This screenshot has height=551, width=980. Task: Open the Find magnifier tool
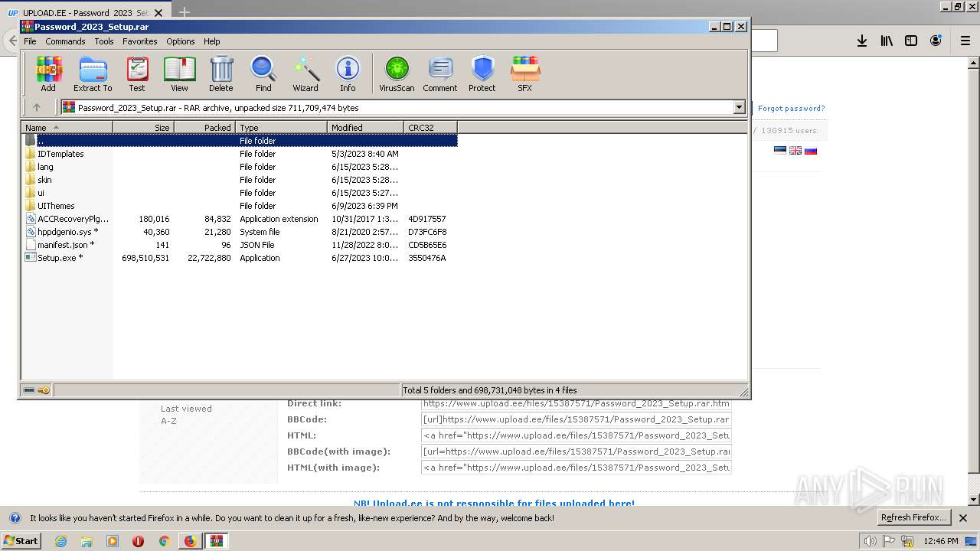263,74
